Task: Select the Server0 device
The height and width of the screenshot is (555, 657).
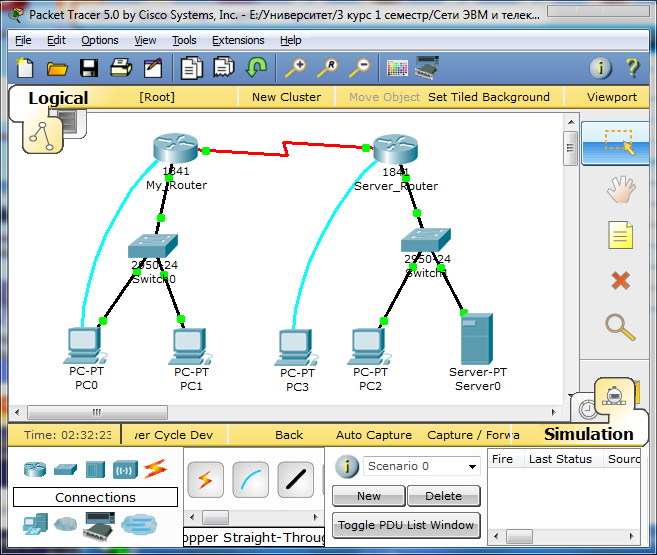Action: tap(477, 339)
